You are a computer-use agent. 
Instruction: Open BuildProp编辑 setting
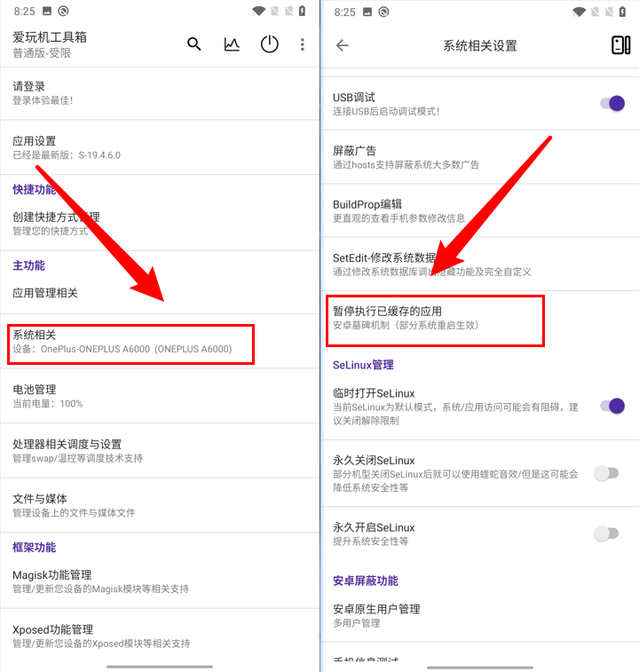(479, 211)
